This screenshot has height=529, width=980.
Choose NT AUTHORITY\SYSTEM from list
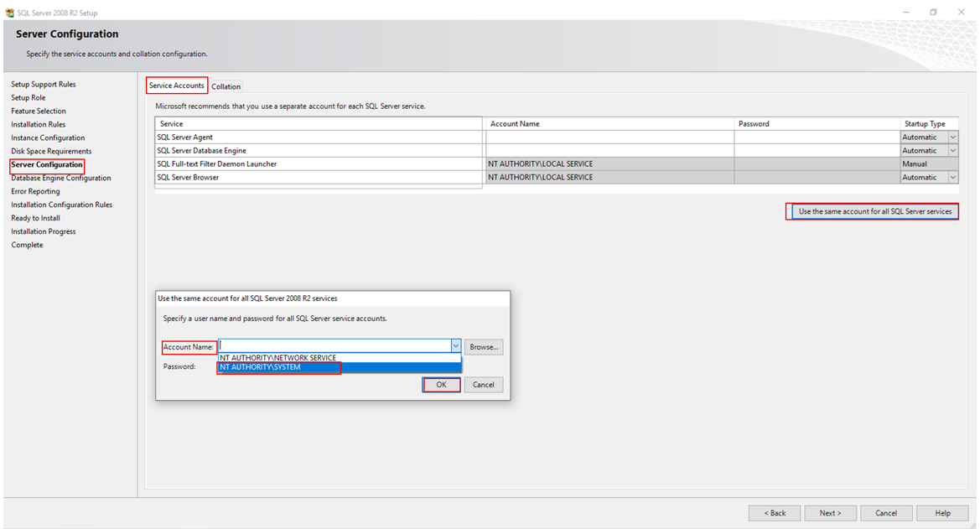[x=340, y=367]
